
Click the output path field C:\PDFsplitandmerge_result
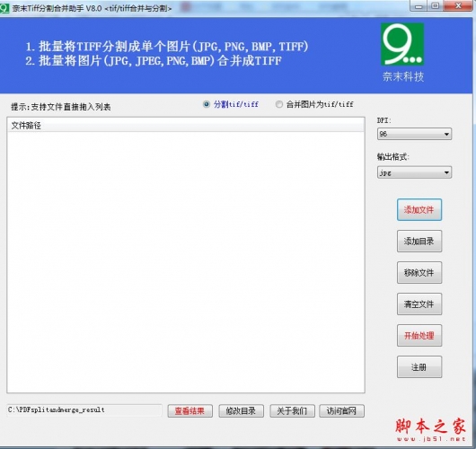(84, 410)
